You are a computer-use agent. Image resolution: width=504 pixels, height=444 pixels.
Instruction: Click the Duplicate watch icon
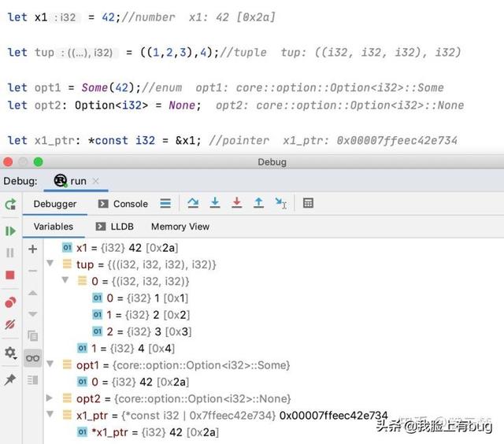(32, 335)
